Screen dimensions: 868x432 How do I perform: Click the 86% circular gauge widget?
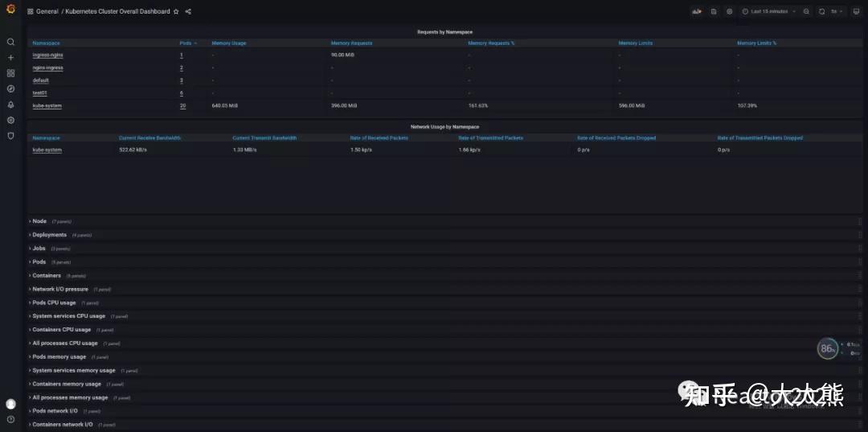point(828,348)
